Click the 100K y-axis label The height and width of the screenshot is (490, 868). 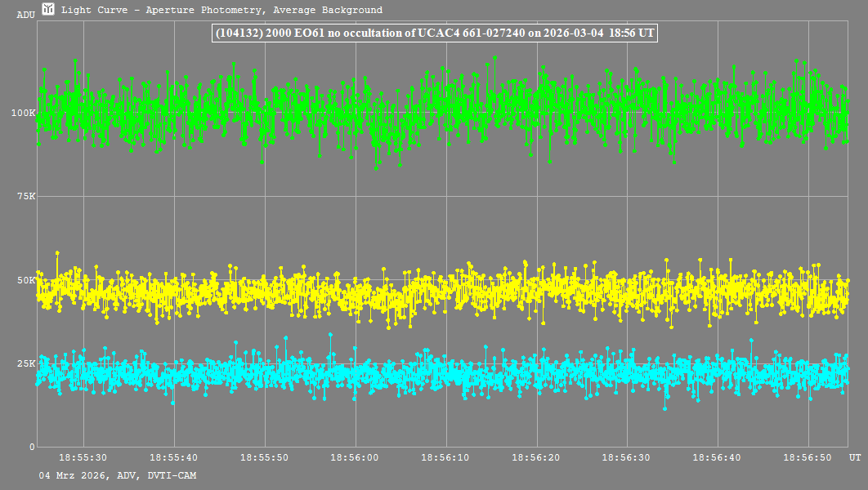[x=23, y=113]
